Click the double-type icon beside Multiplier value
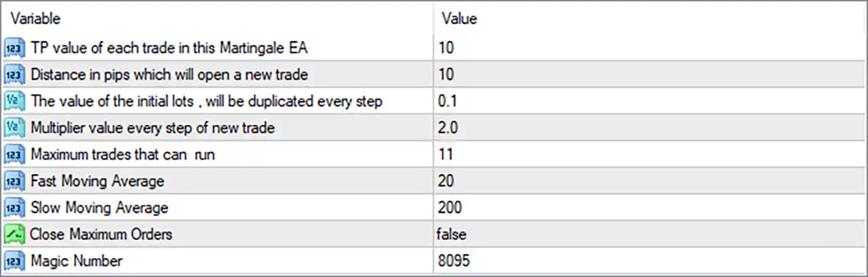 point(15,128)
